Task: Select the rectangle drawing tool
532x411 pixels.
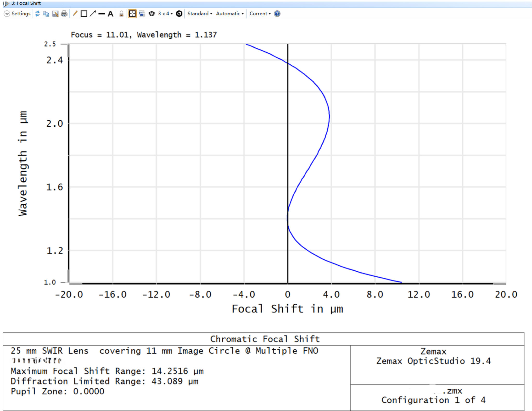Action: [x=84, y=14]
